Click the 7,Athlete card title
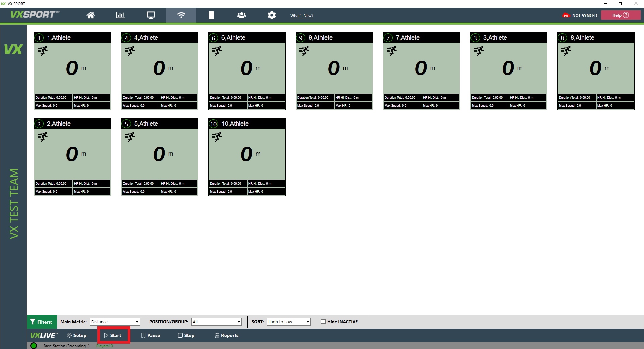Viewport: 644px width, 349px height. 408,38
